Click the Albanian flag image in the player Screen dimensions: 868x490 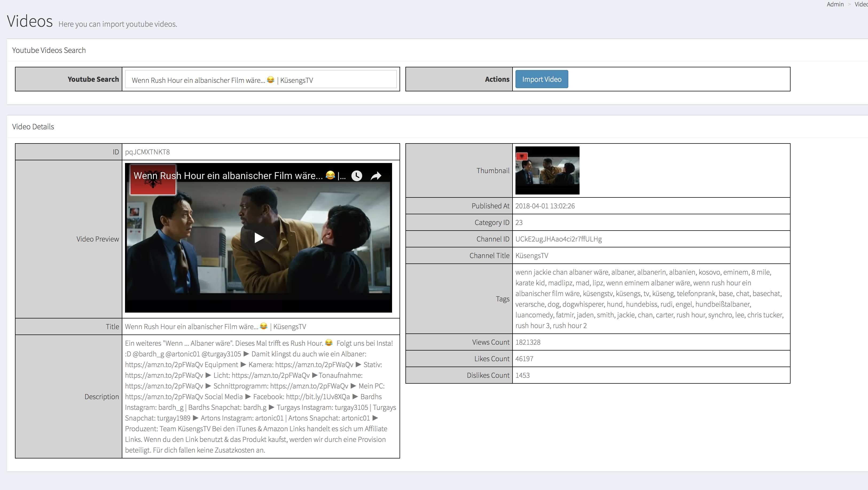pyautogui.click(x=153, y=179)
